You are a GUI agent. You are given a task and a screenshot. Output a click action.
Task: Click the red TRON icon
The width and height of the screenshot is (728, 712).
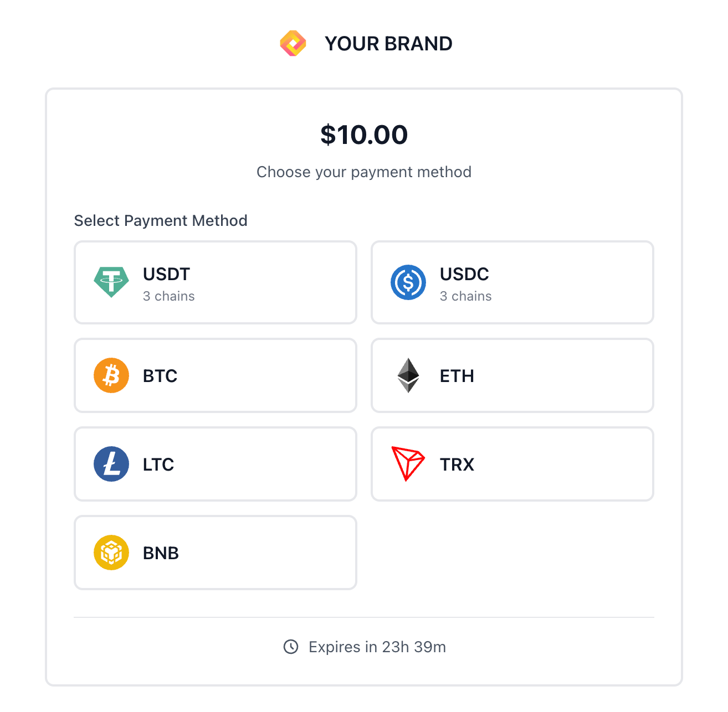[409, 464]
